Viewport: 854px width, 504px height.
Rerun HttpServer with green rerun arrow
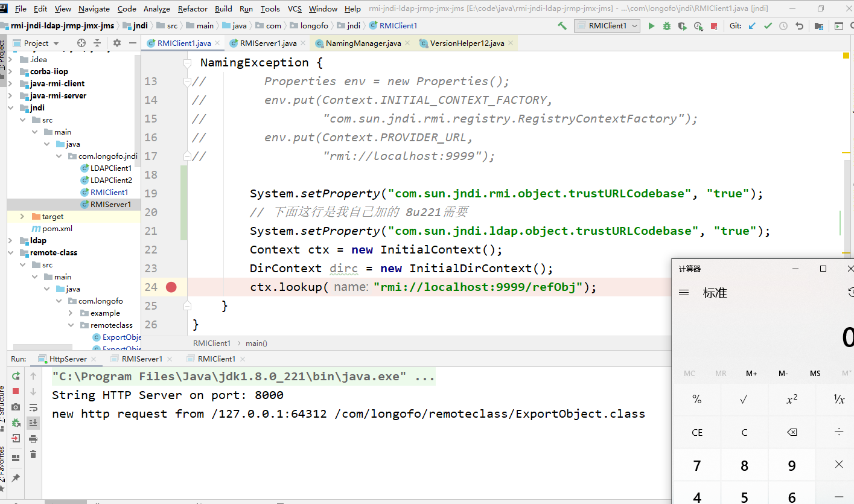[16, 376]
